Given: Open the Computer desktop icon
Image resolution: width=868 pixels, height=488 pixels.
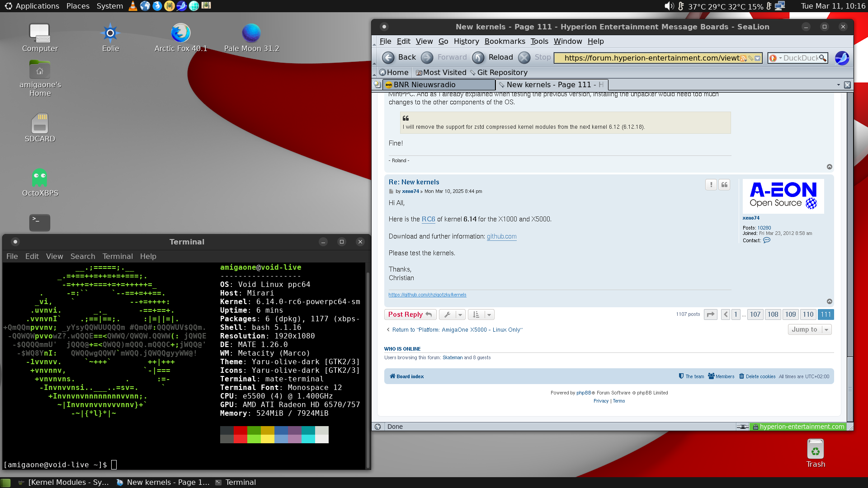Looking at the screenshot, I should (x=40, y=38).
